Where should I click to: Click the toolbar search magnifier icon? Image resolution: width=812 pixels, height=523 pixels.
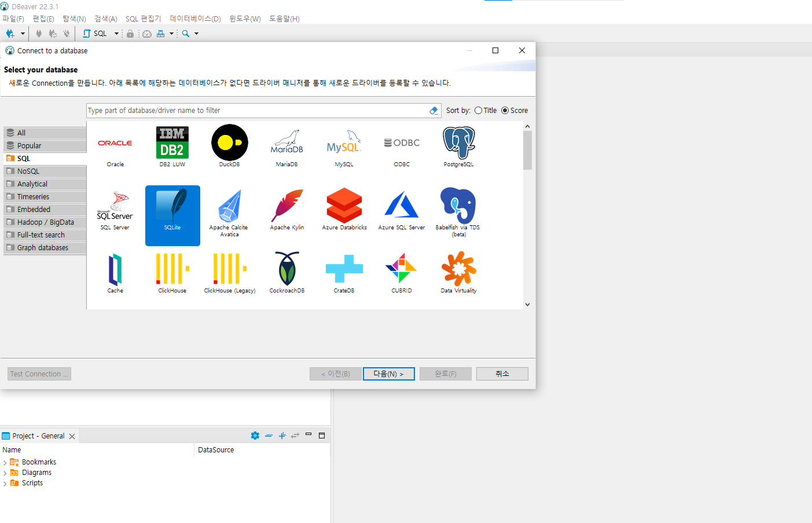click(x=186, y=34)
